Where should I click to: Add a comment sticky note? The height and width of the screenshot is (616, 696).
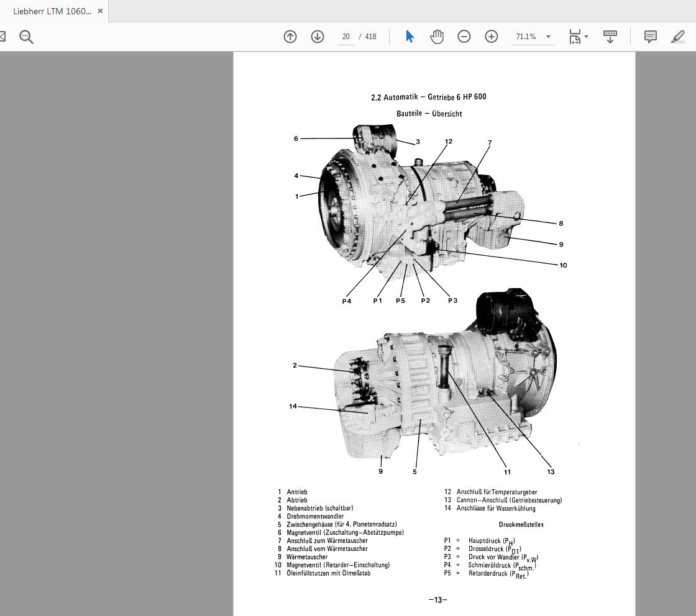650,37
